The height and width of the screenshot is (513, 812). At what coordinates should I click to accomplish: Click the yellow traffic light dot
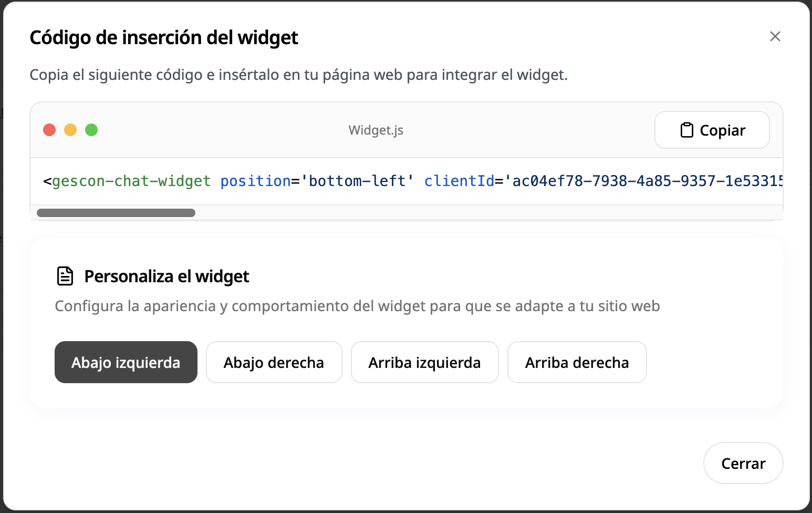(71, 130)
